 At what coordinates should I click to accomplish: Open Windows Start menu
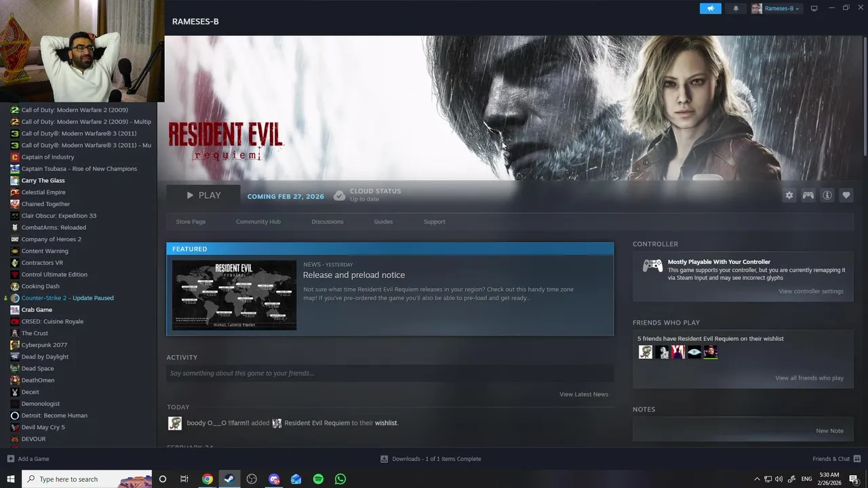click(10, 479)
